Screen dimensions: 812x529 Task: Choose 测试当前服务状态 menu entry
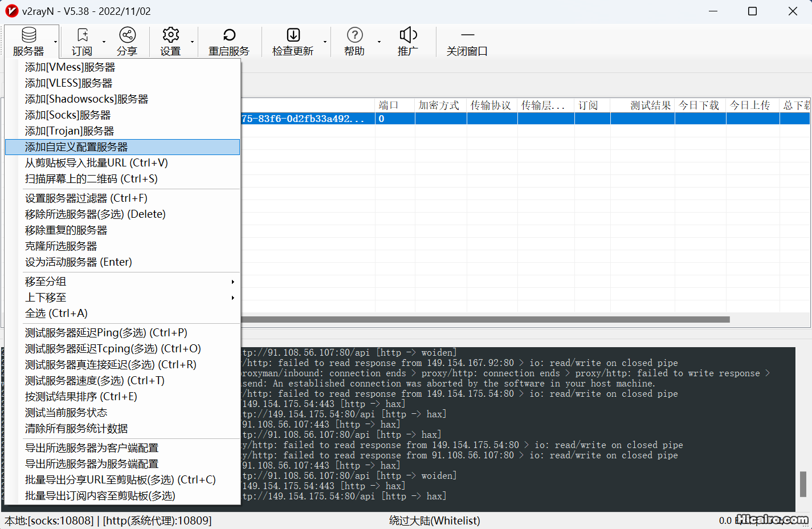[x=123, y=413]
